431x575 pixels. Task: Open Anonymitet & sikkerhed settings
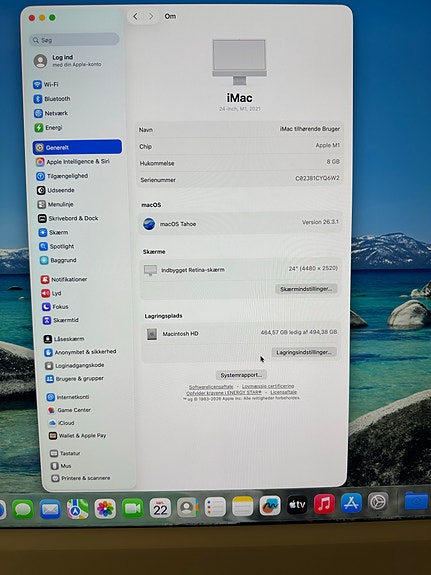click(80, 352)
